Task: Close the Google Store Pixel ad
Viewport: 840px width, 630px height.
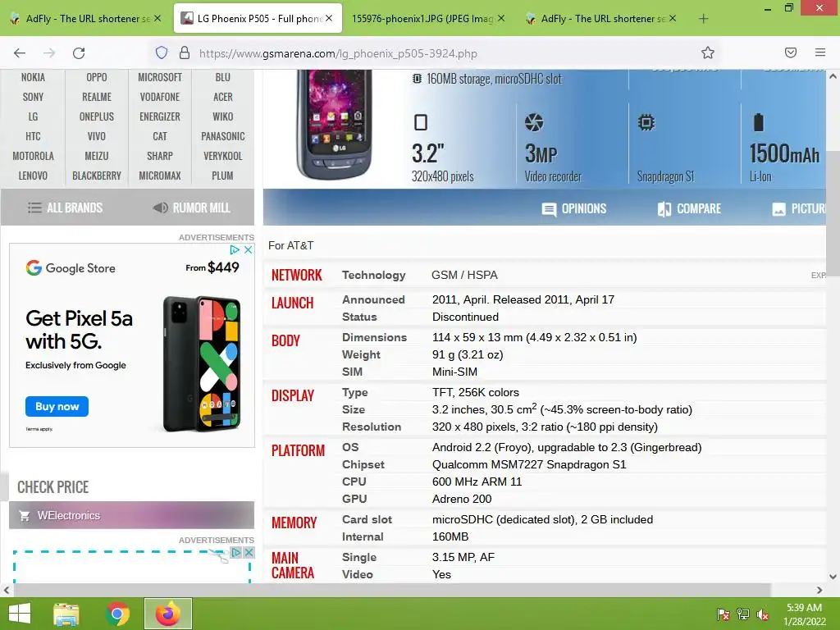Action: tap(248, 249)
